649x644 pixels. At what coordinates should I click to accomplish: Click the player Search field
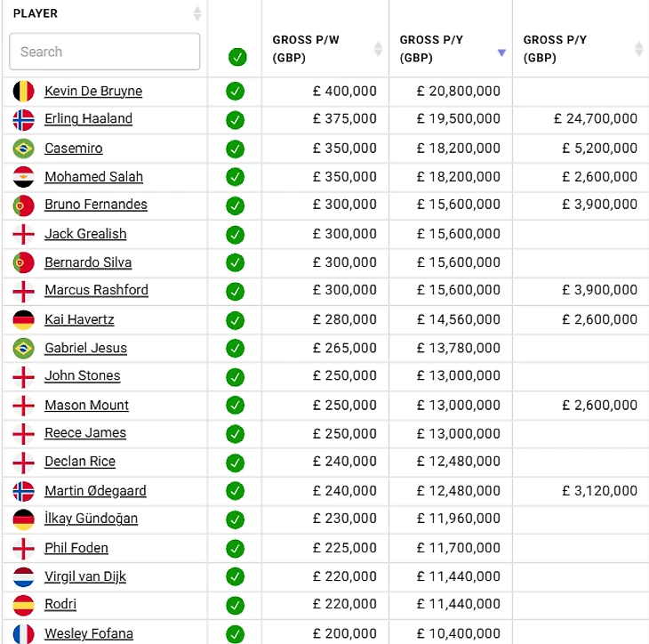pos(105,52)
